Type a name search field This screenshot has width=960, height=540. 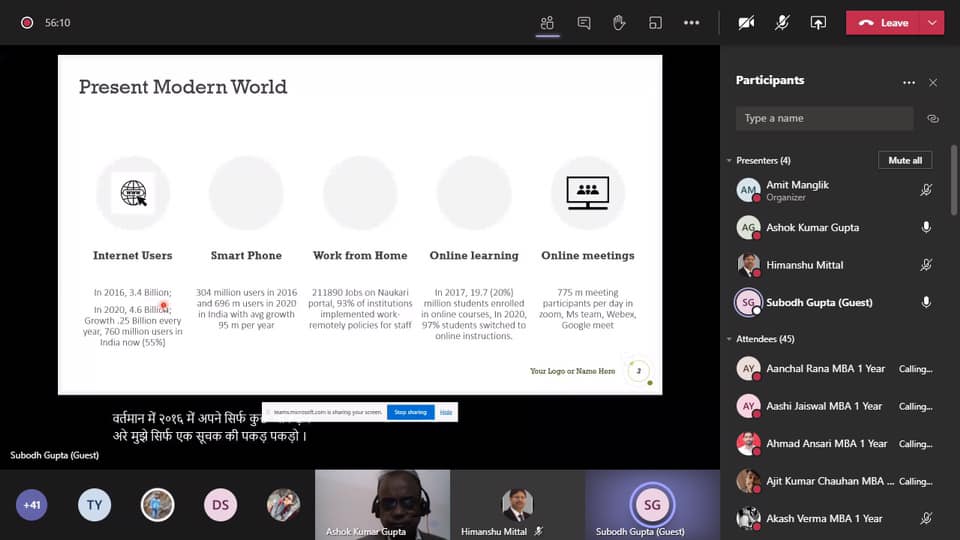tap(824, 118)
